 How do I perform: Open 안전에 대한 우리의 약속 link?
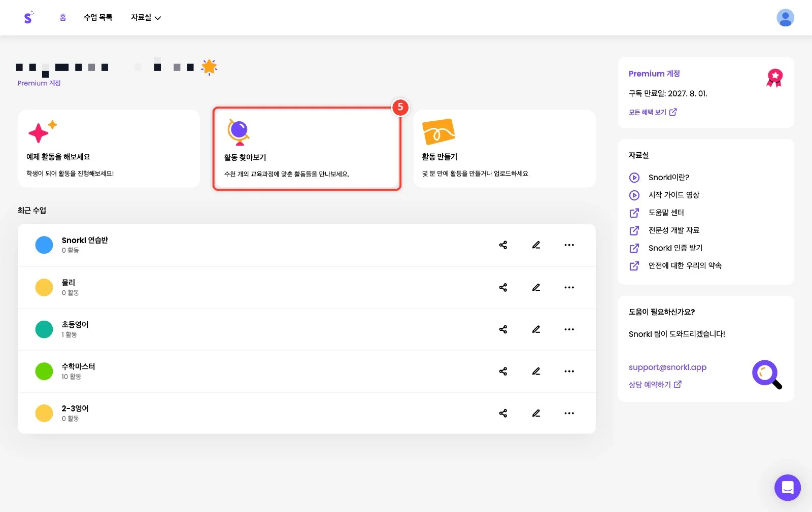click(x=675, y=265)
